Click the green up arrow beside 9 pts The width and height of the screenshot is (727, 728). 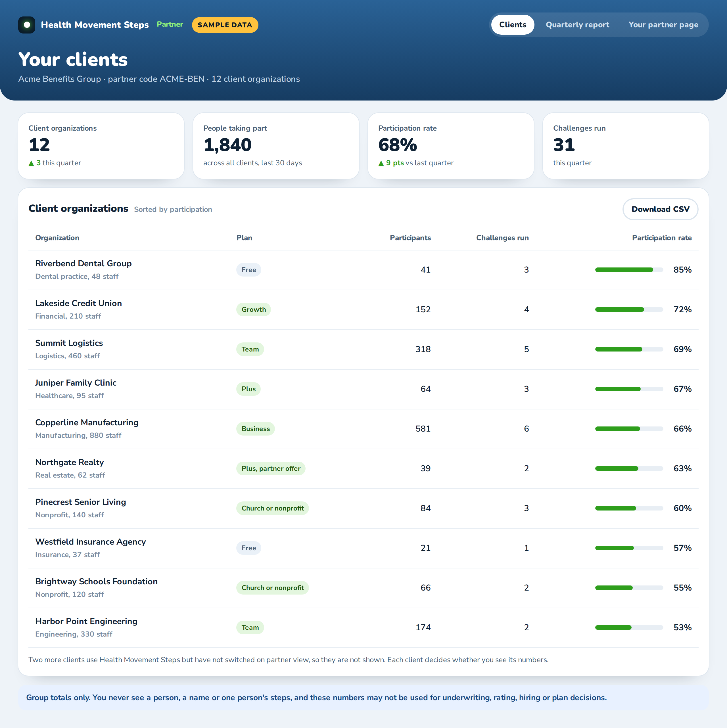tap(381, 163)
